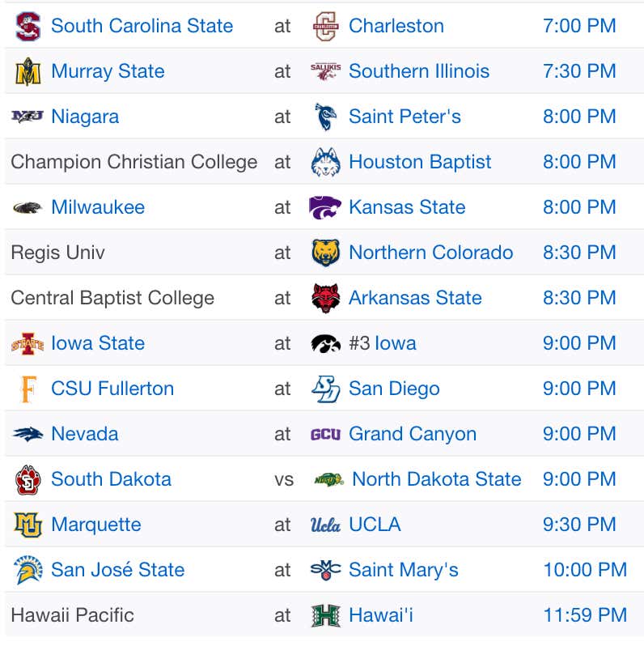Open the 9:30 PM Marquette game time

tap(579, 525)
